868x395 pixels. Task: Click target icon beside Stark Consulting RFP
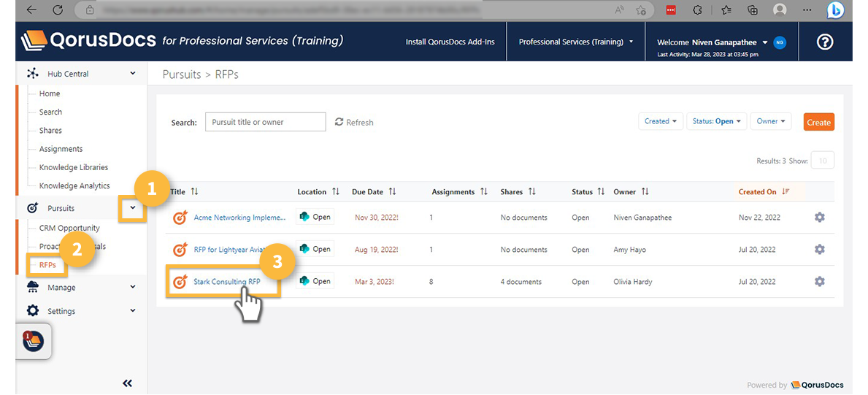click(180, 282)
